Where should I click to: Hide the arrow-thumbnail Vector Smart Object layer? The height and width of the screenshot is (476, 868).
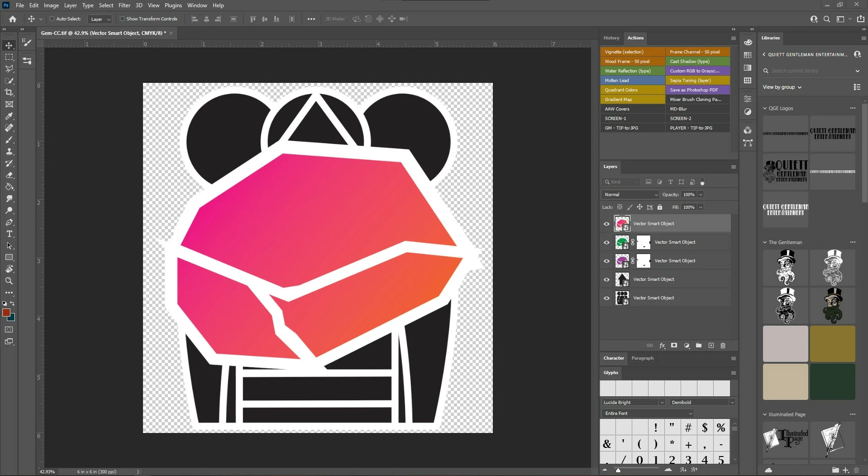[x=606, y=279]
